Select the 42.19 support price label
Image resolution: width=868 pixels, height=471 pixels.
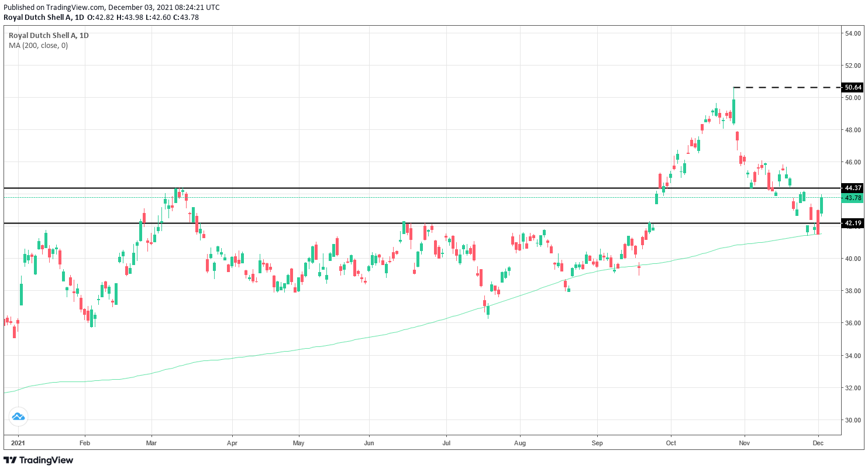click(x=853, y=224)
